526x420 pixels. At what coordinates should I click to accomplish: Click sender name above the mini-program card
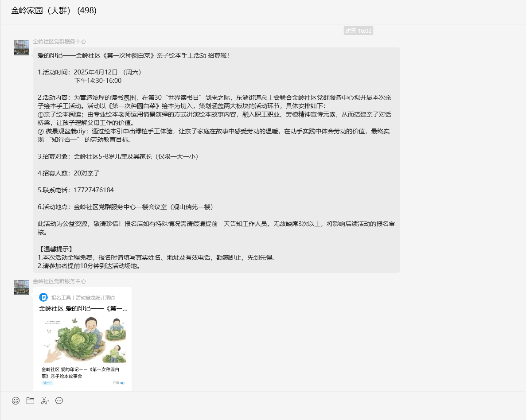59,281
